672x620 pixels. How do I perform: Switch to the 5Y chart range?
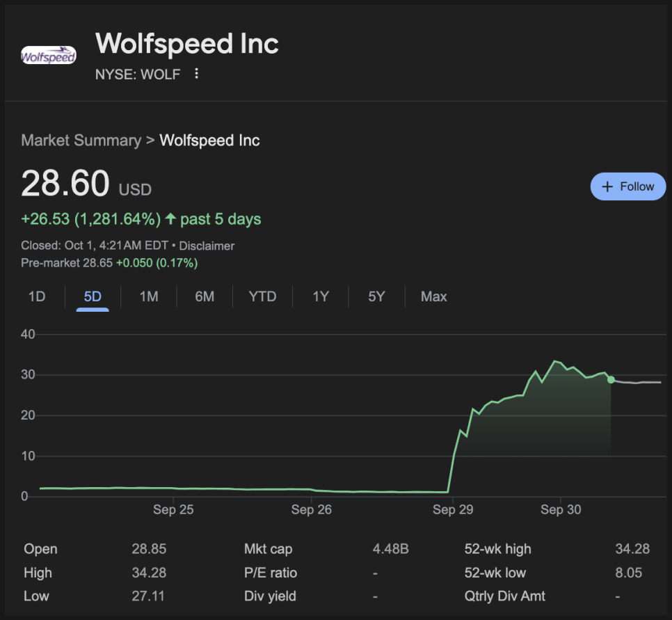[x=376, y=296]
